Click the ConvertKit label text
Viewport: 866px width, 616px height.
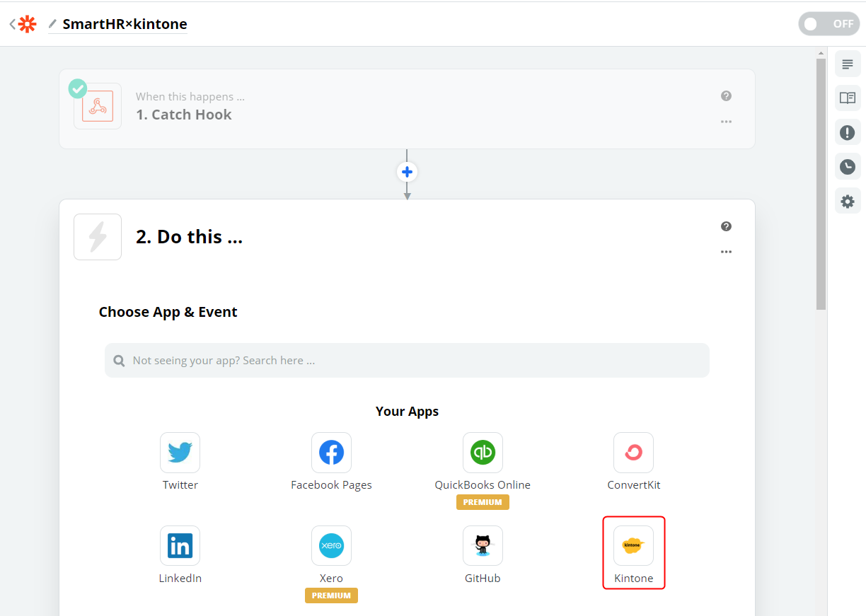(x=633, y=485)
